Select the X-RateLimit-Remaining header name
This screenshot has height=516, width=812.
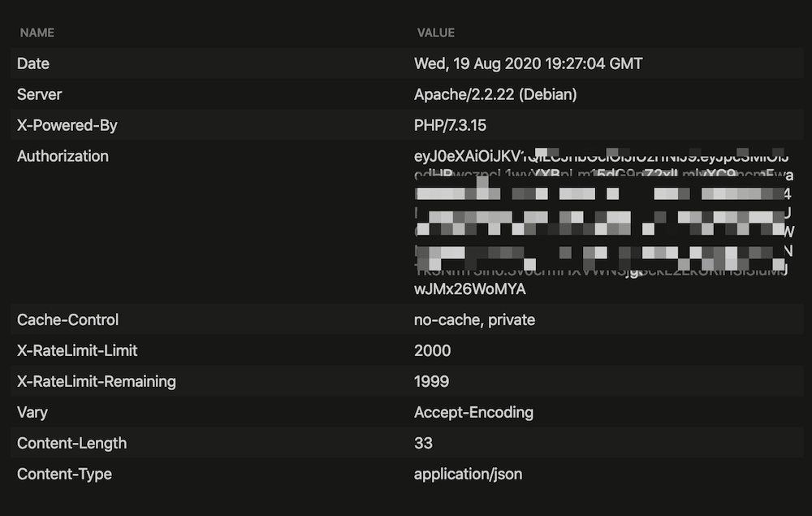tap(96, 381)
